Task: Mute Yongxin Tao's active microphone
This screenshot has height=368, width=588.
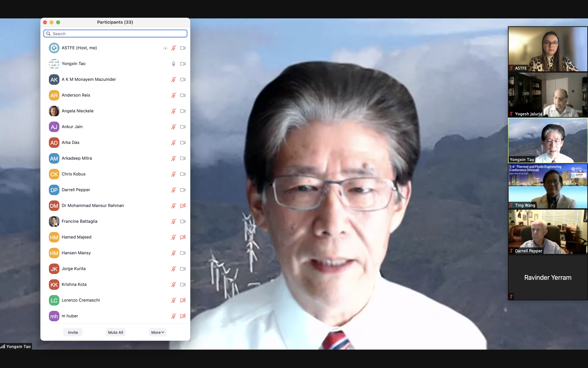Action: pyautogui.click(x=173, y=64)
